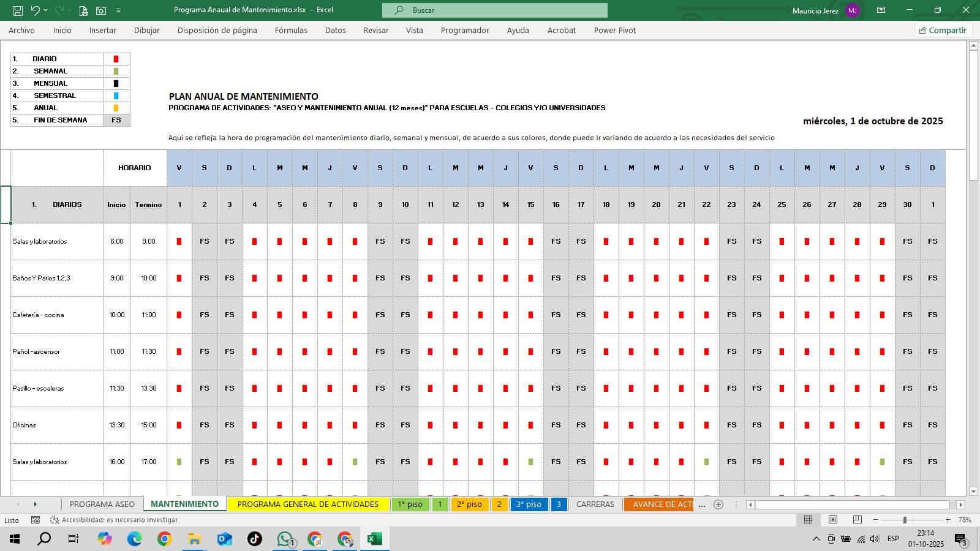Undo the last action
Screen dimensions: 980x551
click(36, 10)
